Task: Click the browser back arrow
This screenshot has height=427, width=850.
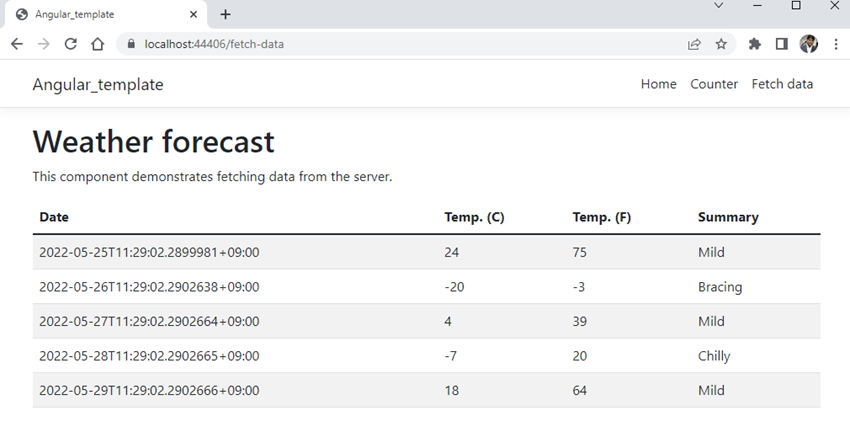Action: (x=16, y=44)
